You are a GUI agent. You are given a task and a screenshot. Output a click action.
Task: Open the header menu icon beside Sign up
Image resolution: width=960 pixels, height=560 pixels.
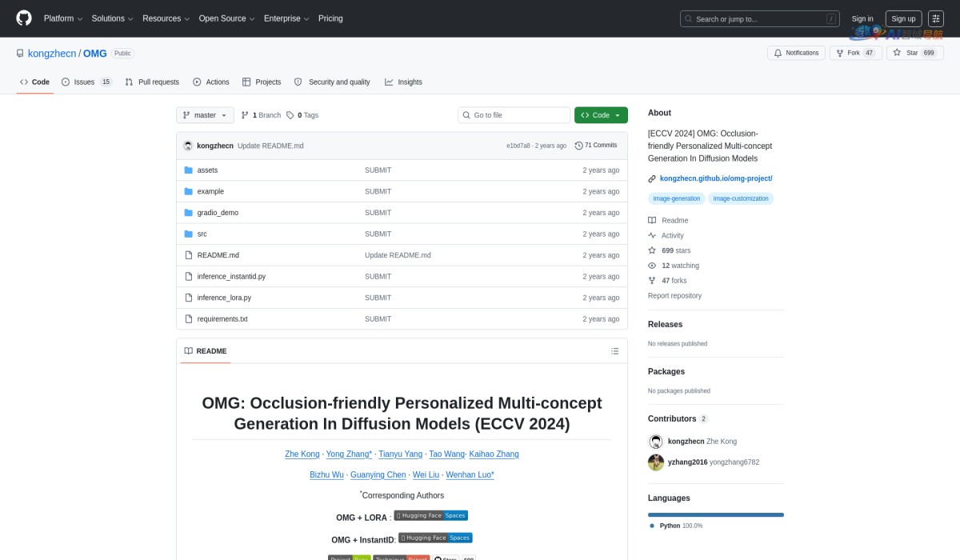tap(935, 18)
